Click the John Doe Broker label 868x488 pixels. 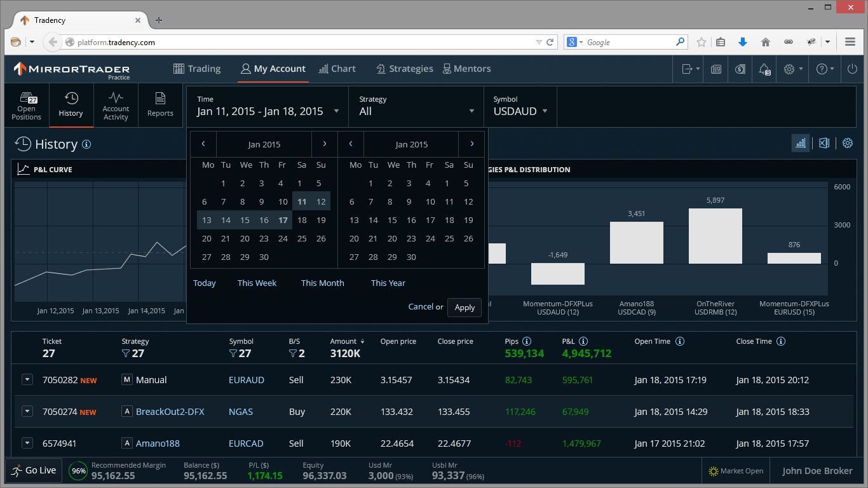tap(817, 471)
